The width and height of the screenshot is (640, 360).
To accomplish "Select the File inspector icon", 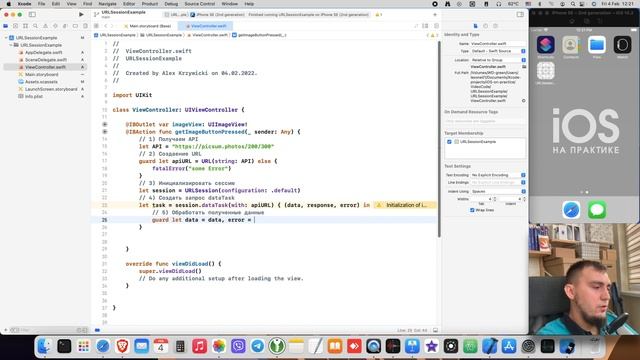I will click(476, 26).
